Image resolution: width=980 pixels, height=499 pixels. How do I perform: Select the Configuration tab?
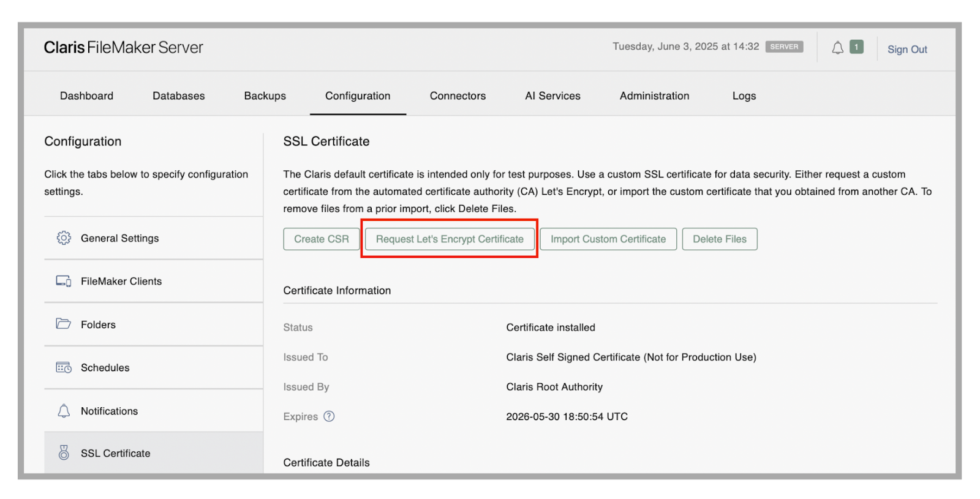pyautogui.click(x=358, y=96)
